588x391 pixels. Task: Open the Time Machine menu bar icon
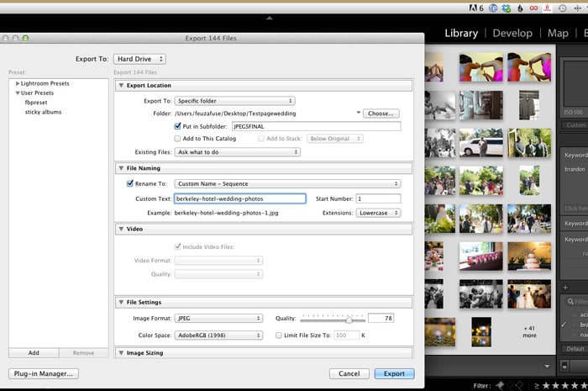pyautogui.click(x=563, y=8)
